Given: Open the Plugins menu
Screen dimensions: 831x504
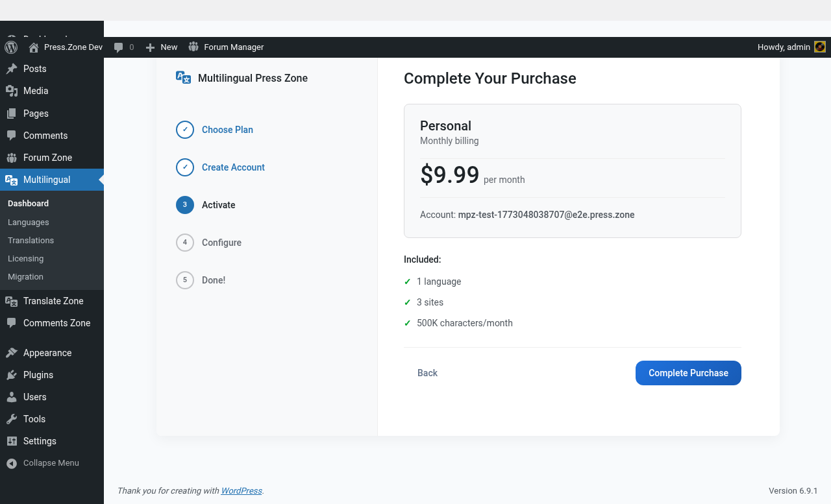Looking at the screenshot, I should click(x=52, y=375).
